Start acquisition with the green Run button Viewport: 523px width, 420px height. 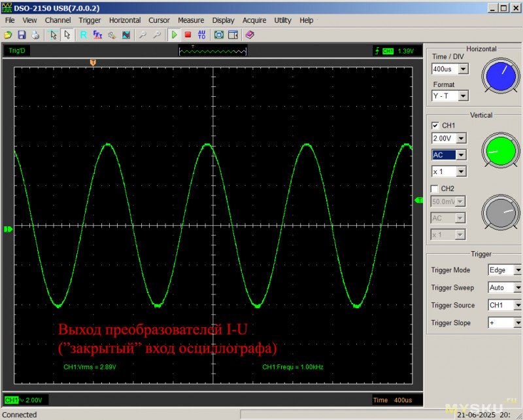[175, 35]
